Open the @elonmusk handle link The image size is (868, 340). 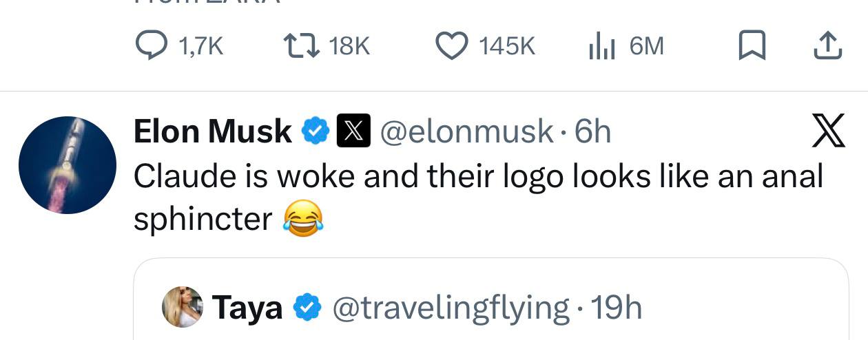[466, 131]
